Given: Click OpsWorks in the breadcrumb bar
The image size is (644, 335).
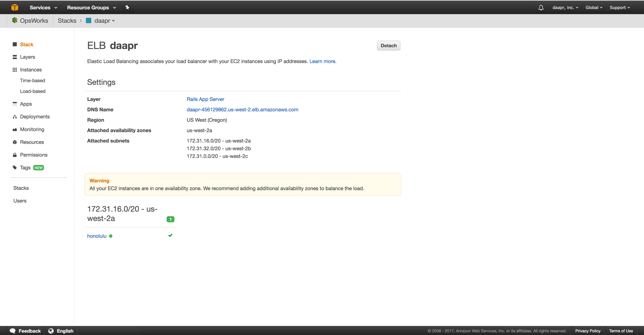Looking at the screenshot, I should tap(34, 21).
